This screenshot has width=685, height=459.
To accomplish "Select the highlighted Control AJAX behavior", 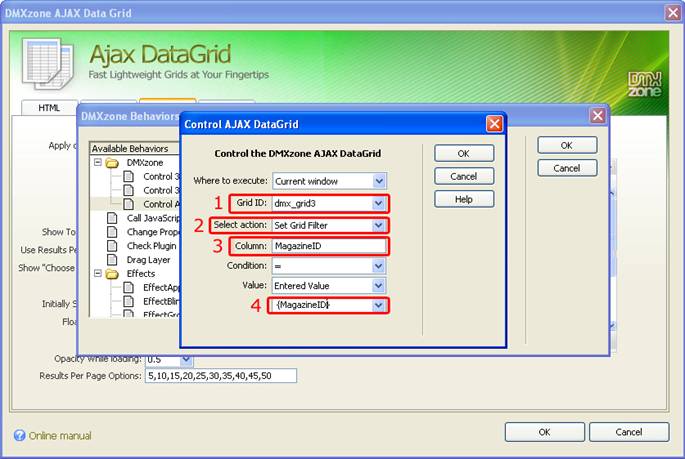I will pos(161,204).
